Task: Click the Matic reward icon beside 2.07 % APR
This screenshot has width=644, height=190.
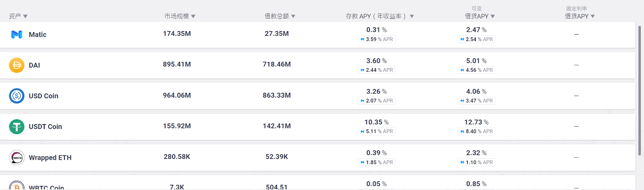Action: point(362,101)
